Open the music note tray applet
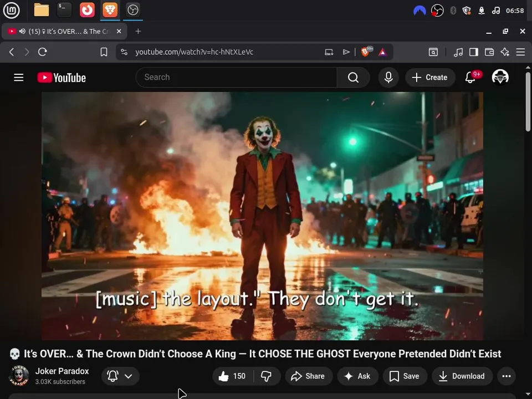532x399 pixels. click(495, 11)
